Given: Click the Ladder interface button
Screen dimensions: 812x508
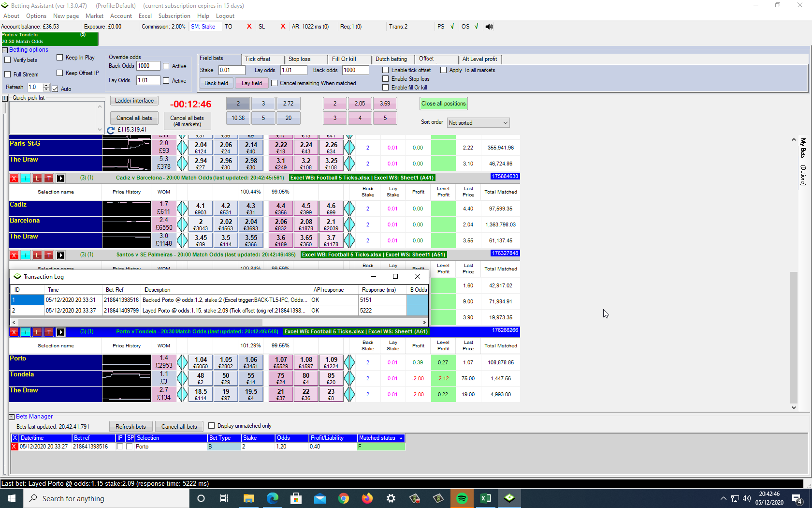Looking at the screenshot, I should pyautogui.click(x=134, y=101).
